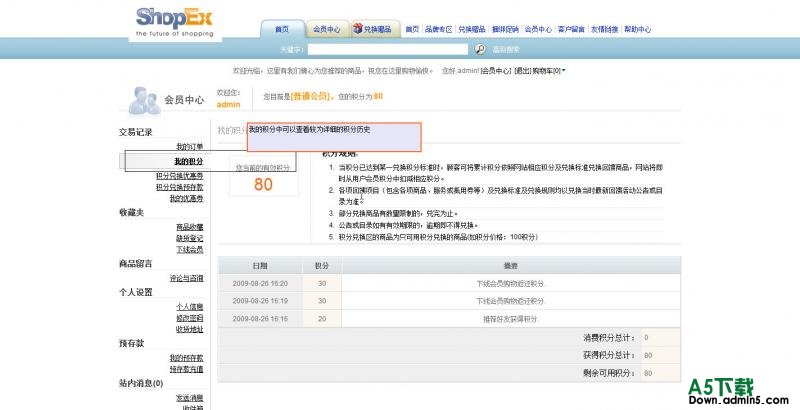This screenshot has height=410, width=800.
Task: Open the 首页 tab
Action: [x=282, y=30]
